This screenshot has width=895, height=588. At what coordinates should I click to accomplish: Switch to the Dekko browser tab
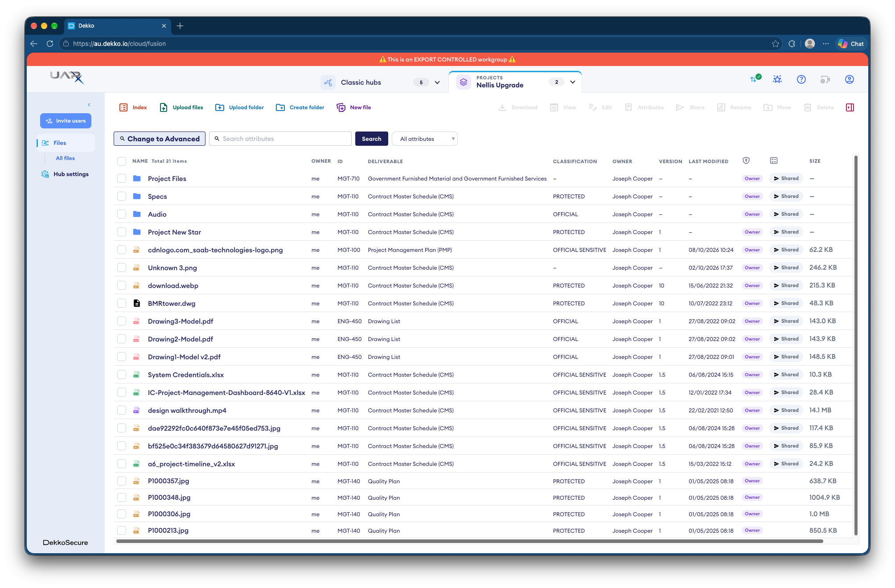click(x=118, y=26)
